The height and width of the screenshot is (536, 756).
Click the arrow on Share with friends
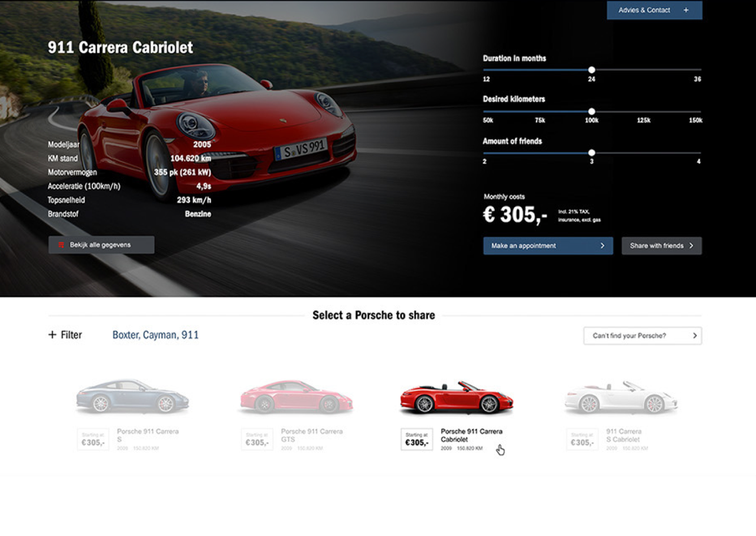point(691,246)
